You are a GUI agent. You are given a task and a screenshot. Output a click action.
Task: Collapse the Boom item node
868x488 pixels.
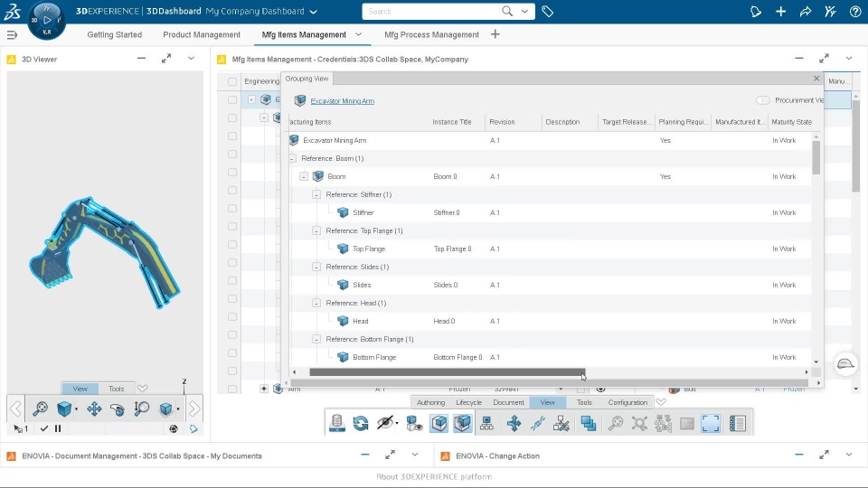click(x=304, y=176)
